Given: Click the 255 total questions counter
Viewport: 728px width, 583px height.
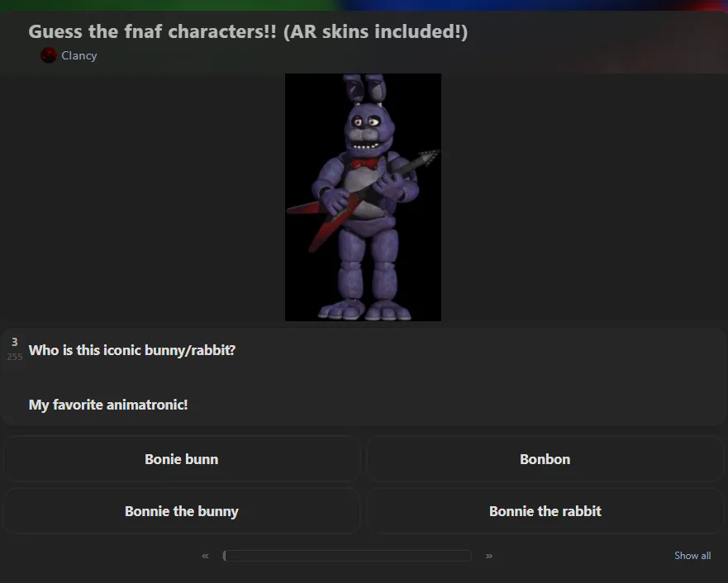Looking at the screenshot, I should click(x=14, y=357).
